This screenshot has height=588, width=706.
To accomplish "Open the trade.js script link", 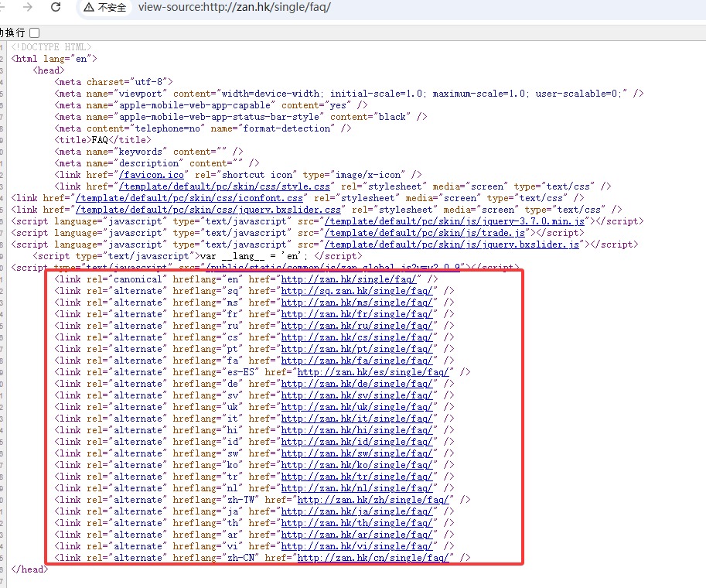I will point(425,233).
